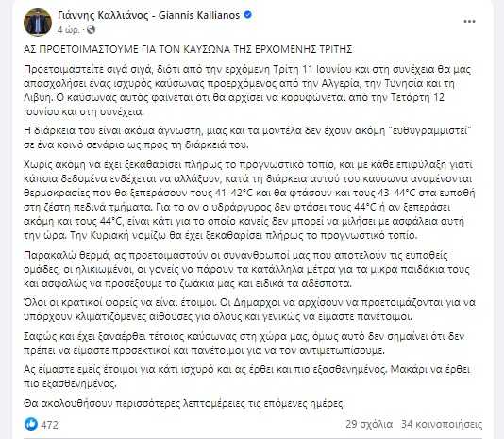Click the paragraph starting 'Όλοι οι κρατικοί φορείς'
Image resolution: width=504 pixels, height=439 pixels.
click(x=249, y=310)
